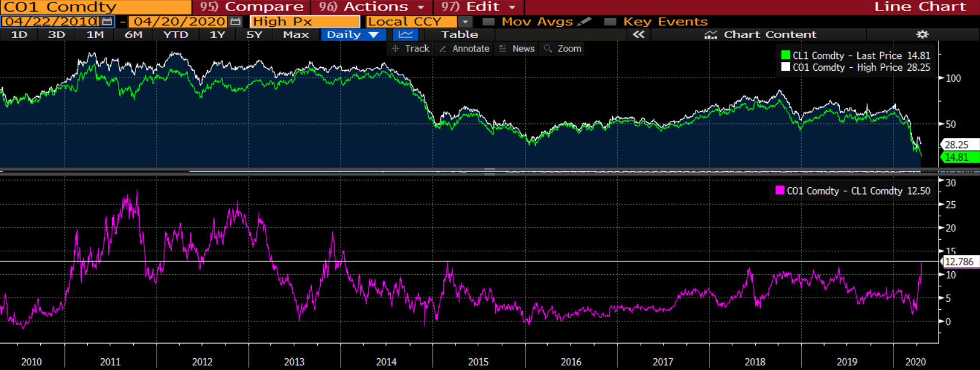This screenshot has height=370, width=980.
Task: Click the end date field 04/20/2020
Action: 179,22
